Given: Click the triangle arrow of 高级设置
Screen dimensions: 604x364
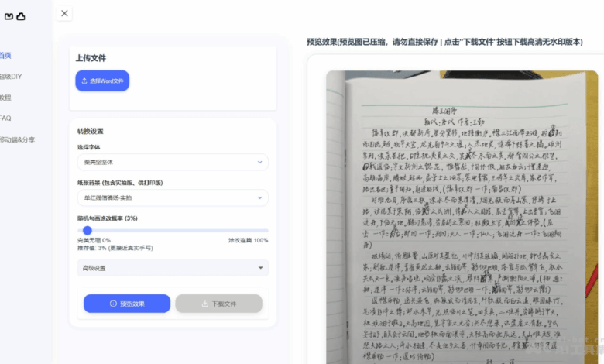Looking at the screenshot, I should [x=260, y=268].
